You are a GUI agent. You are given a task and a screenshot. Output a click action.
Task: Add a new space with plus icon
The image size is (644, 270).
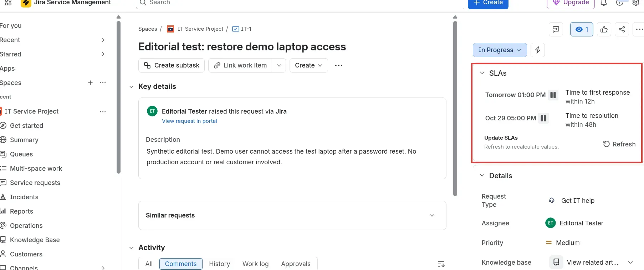[x=91, y=83]
